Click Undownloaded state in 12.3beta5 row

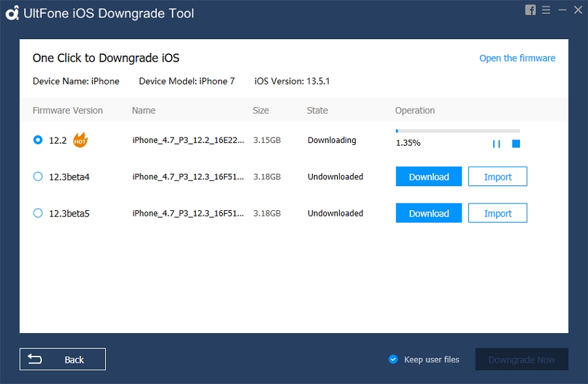(335, 214)
